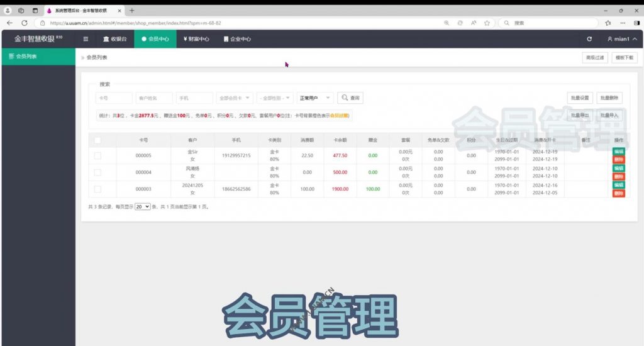644x346 pixels.
Task: Switch to the 财富中心 tab
Action: 196,39
